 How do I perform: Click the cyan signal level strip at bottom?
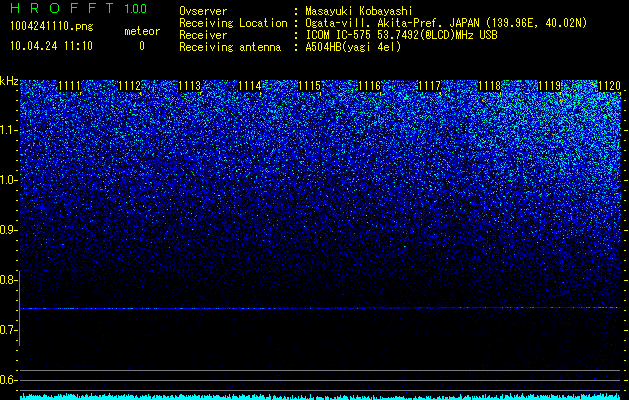320,397
